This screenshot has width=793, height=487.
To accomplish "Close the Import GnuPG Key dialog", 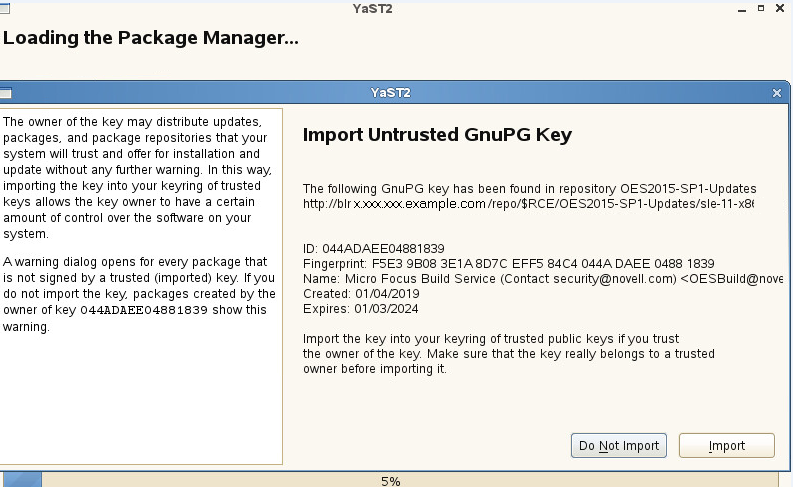I will click(x=777, y=93).
